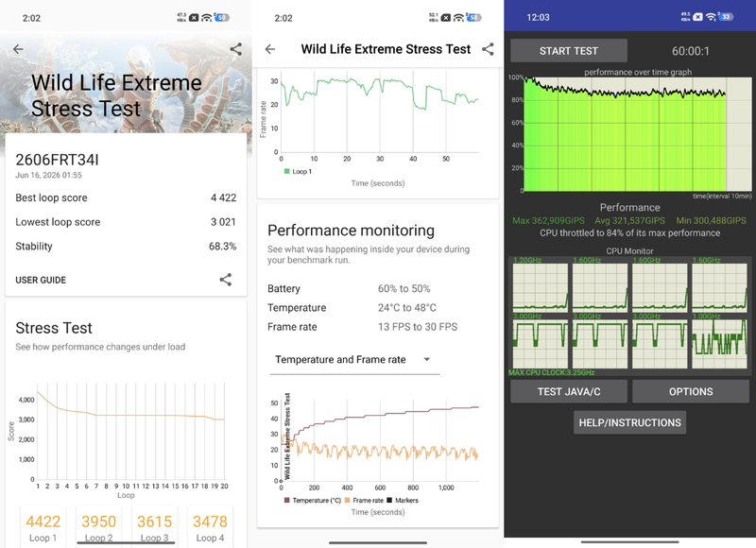The height and width of the screenshot is (548, 756).
Task: Tap the TEST JAVA/C button
Action: click(569, 391)
